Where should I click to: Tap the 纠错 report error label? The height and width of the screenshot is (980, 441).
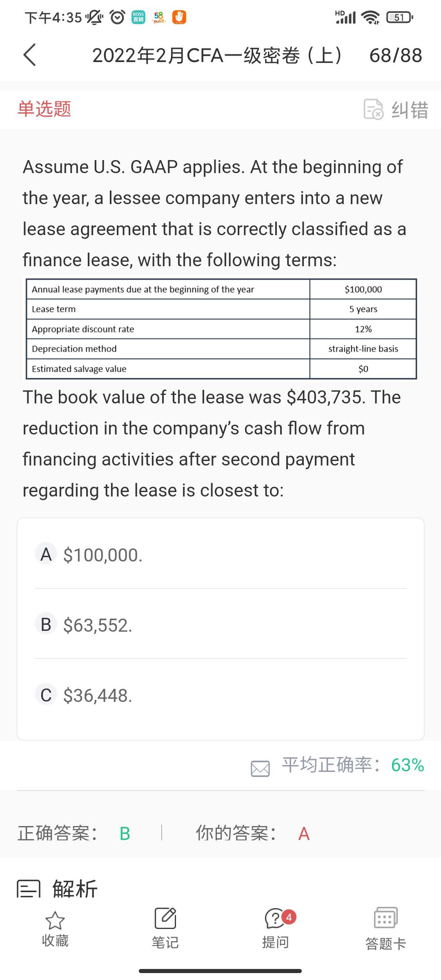(410, 110)
